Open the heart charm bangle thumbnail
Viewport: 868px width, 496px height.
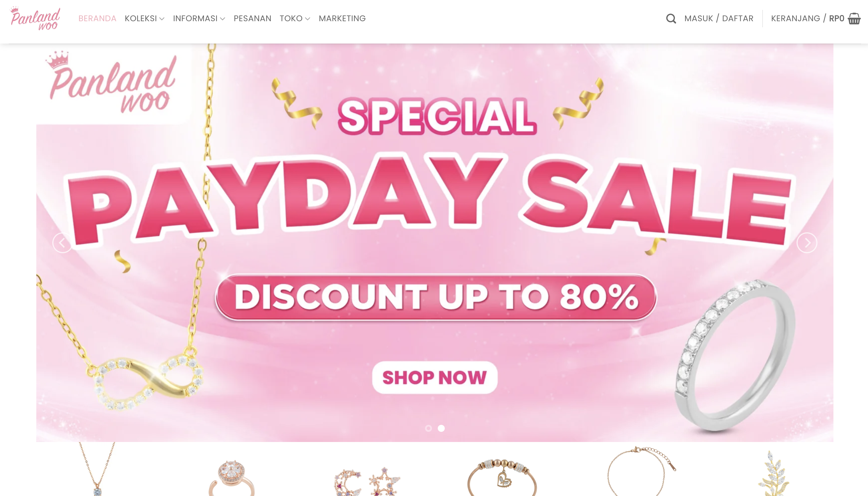tap(502, 477)
